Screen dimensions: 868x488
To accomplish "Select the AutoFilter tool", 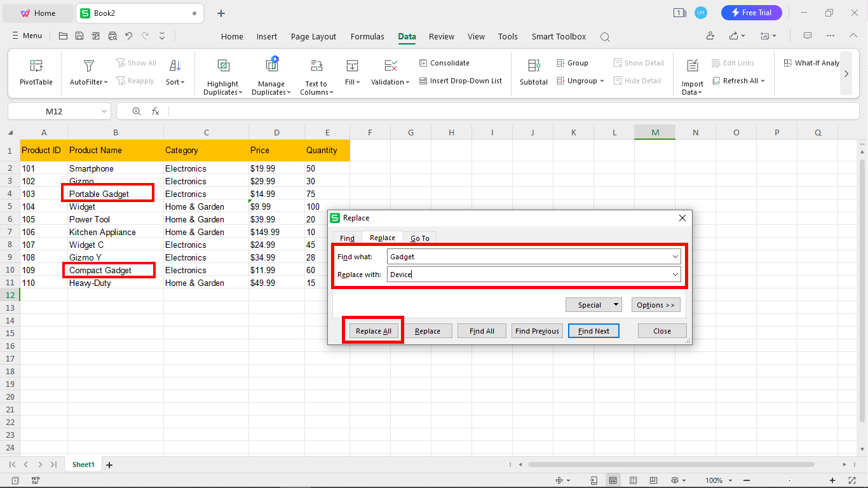I will 87,74.
